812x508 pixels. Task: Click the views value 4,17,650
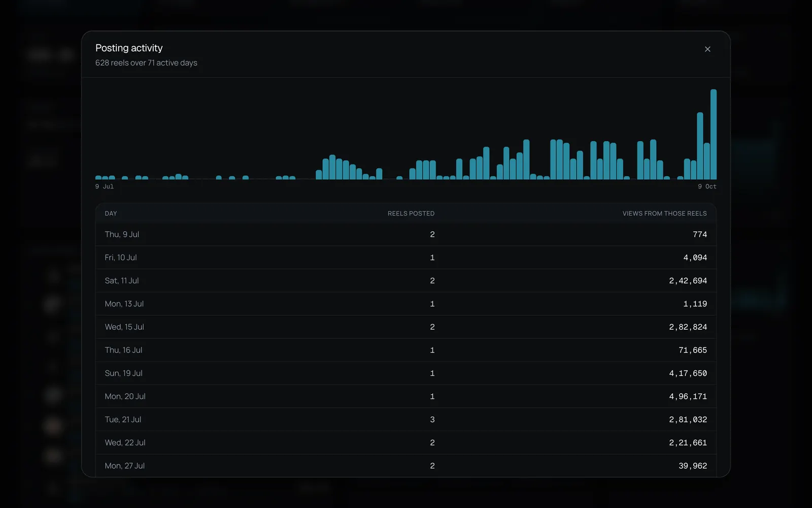click(x=688, y=373)
